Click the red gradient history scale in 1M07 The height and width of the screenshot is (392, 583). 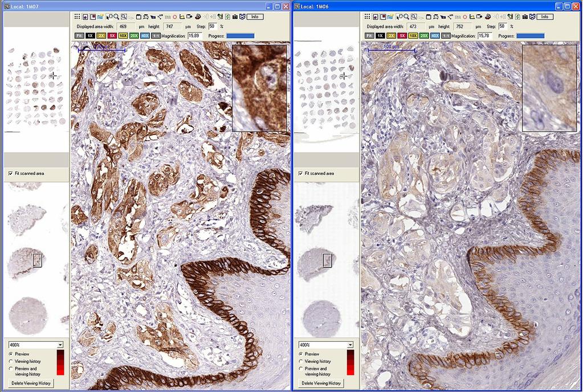[x=60, y=362]
